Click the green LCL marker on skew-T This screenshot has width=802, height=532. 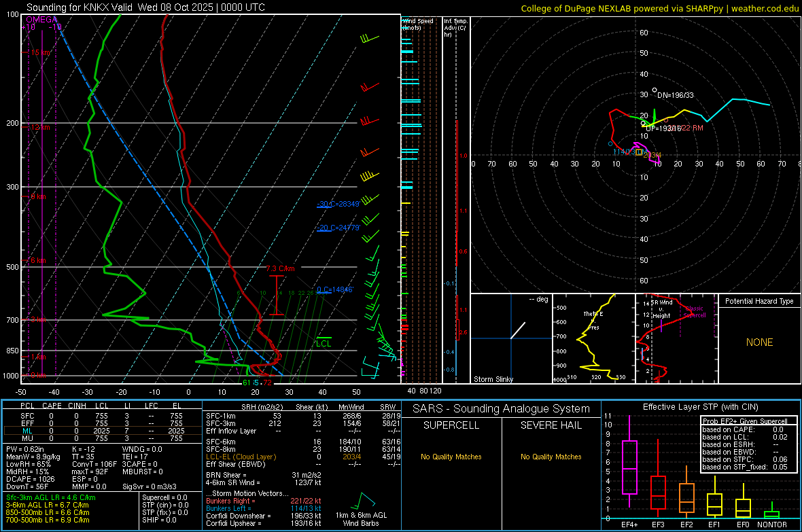click(324, 342)
